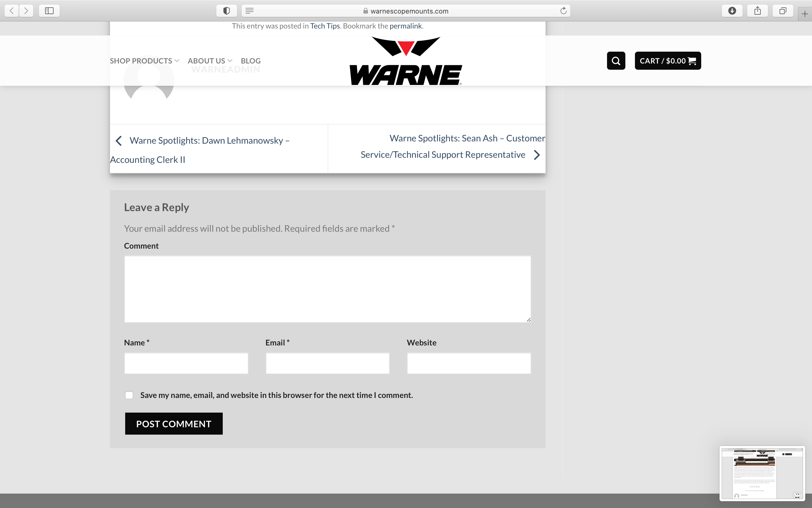Click the warnescopemounts.com address bar

(406, 11)
